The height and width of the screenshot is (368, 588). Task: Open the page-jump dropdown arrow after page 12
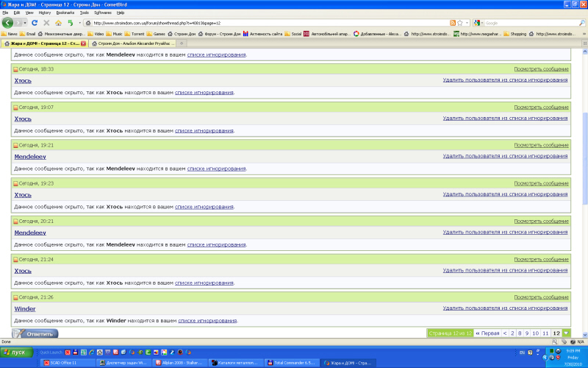(566, 333)
